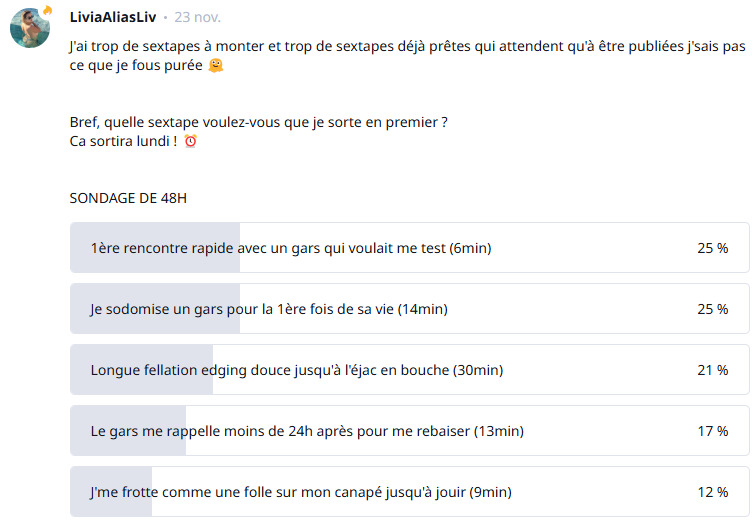
Task: Click the 17 % poll result
Action: 712,431
